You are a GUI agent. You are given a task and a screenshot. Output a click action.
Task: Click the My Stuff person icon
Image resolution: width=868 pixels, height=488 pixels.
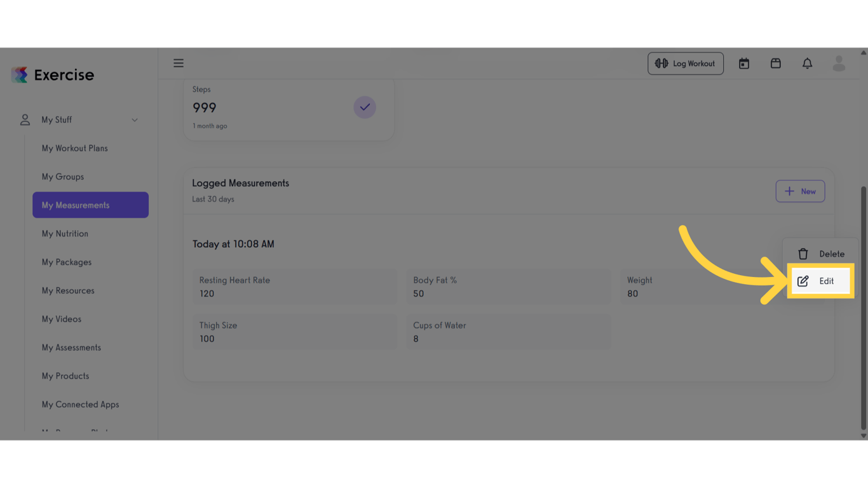[x=25, y=119]
